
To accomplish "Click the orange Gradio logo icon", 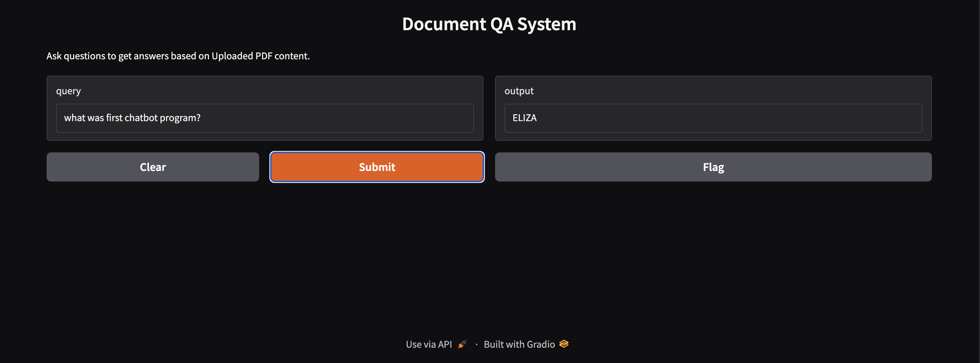I will click(564, 344).
